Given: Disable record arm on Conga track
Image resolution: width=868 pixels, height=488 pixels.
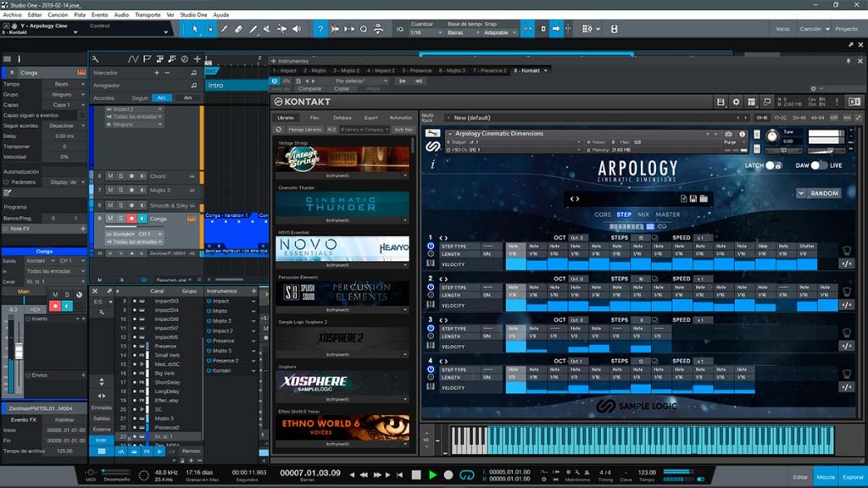Looking at the screenshot, I should (131, 219).
